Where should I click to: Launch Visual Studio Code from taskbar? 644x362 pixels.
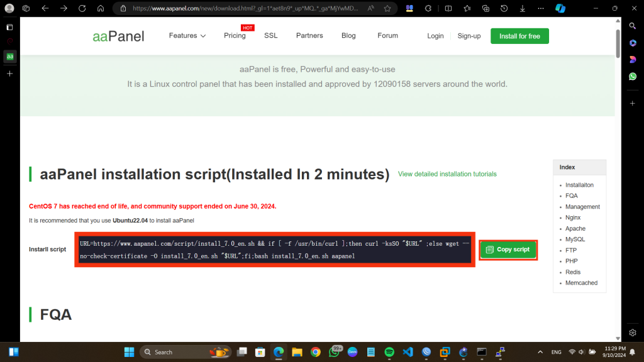tap(407, 352)
